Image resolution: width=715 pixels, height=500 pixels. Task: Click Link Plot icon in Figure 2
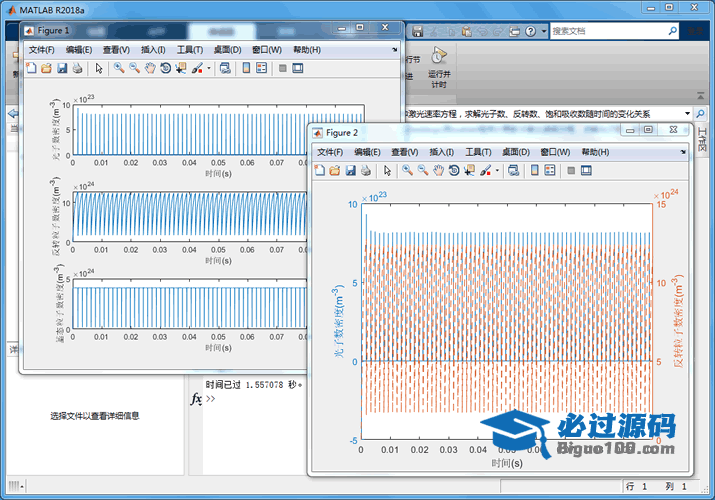click(513, 170)
